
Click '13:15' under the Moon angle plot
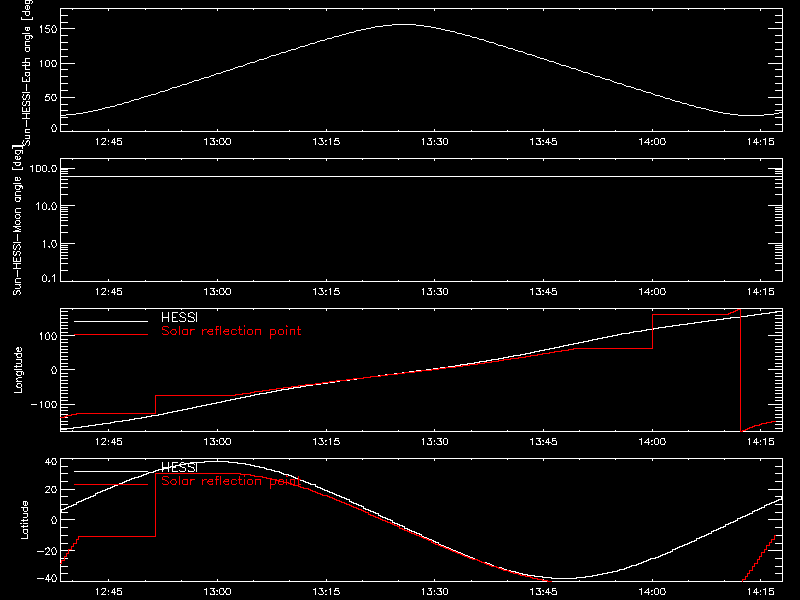[x=326, y=292]
